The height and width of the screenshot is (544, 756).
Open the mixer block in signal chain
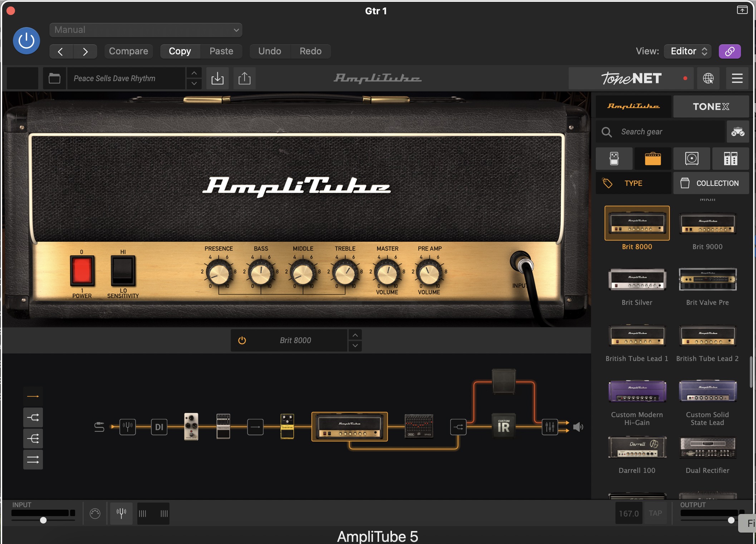(550, 427)
